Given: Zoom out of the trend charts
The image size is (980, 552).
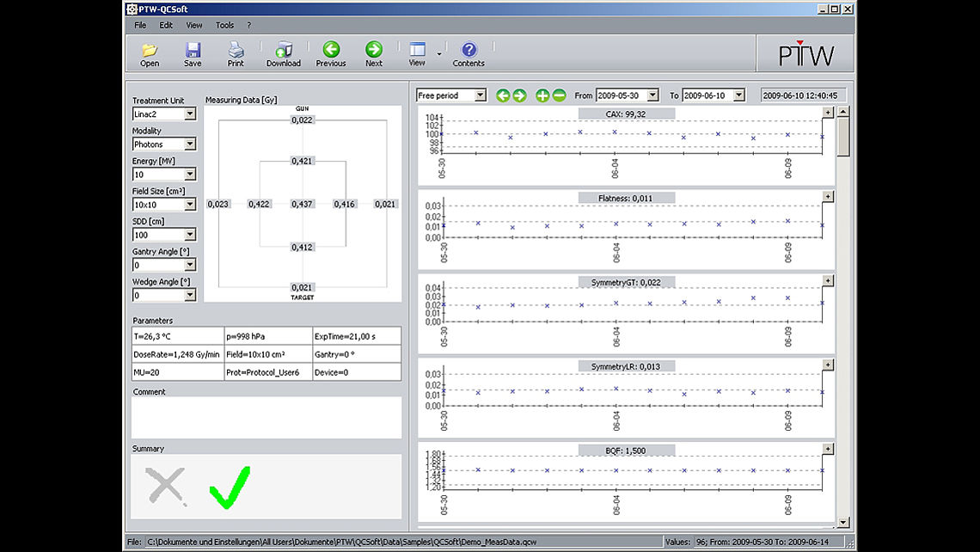Looking at the screenshot, I should [559, 95].
